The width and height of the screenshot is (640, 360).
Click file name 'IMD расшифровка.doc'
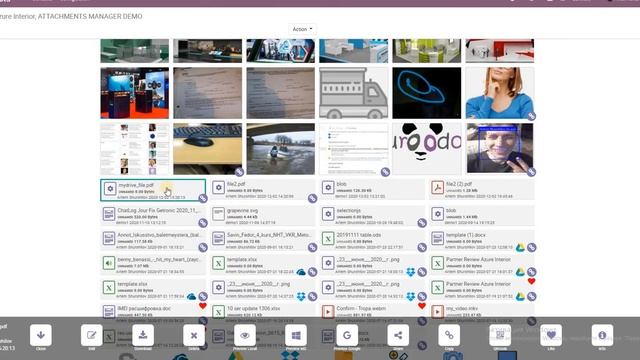point(144,309)
